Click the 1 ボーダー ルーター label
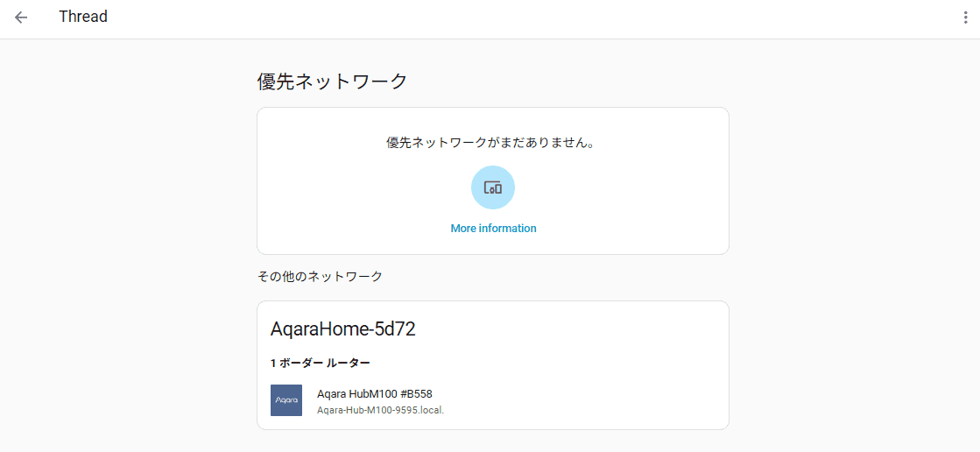This screenshot has width=980, height=452. coord(321,364)
